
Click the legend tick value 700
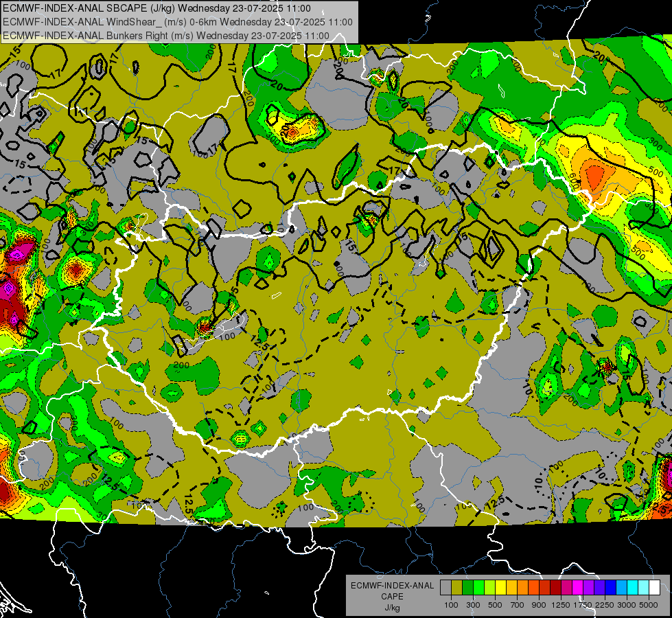coord(518,605)
